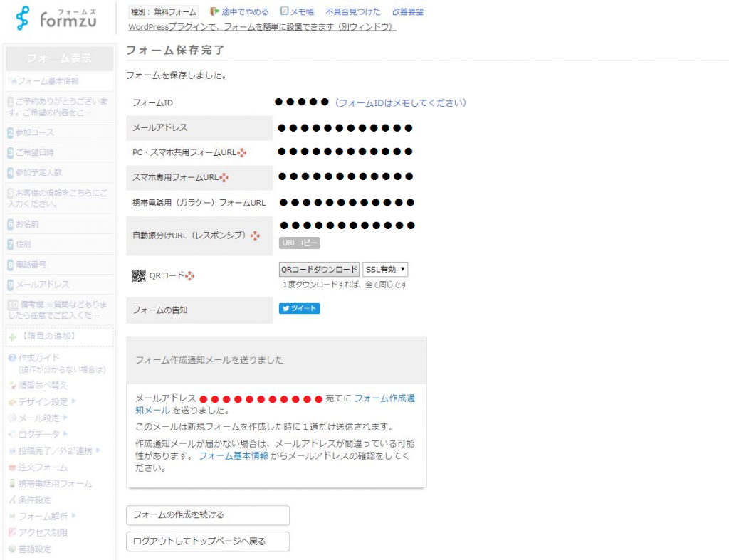Screen dimensions: 729x560
Task: Open アクセス制限 in the sidebar
Action: [x=42, y=533]
